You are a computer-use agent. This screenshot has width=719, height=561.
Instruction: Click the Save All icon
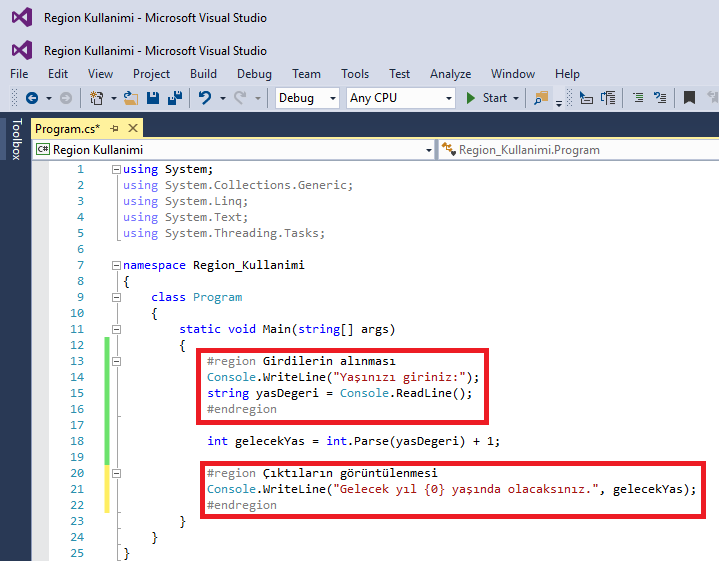coord(175,98)
